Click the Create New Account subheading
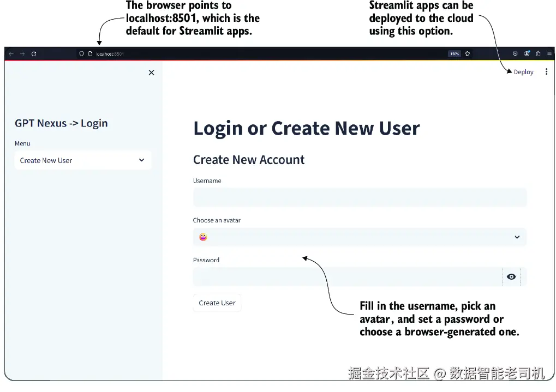 pyautogui.click(x=249, y=160)
